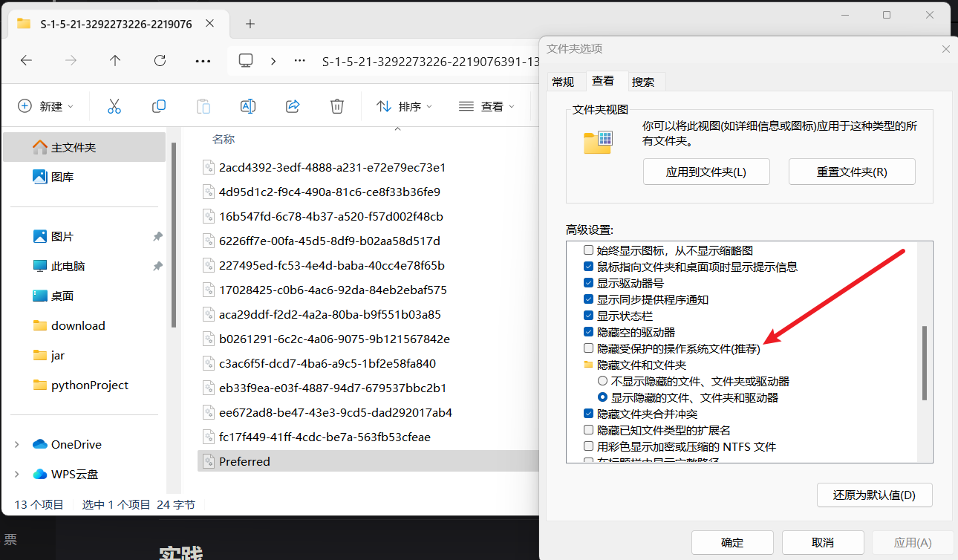Image resolution: width=958 pixels, height=560 pixels.
Task: Check 隐藏受保护的操作系统文件(推荐)
Action: pyautogui.click(x=589, y=348)
